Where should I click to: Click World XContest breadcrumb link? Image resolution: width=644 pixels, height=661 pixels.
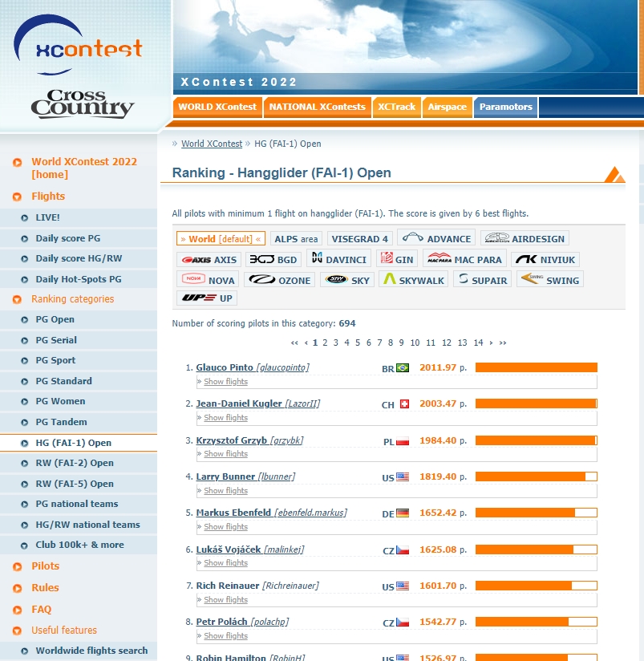(212, 144)
